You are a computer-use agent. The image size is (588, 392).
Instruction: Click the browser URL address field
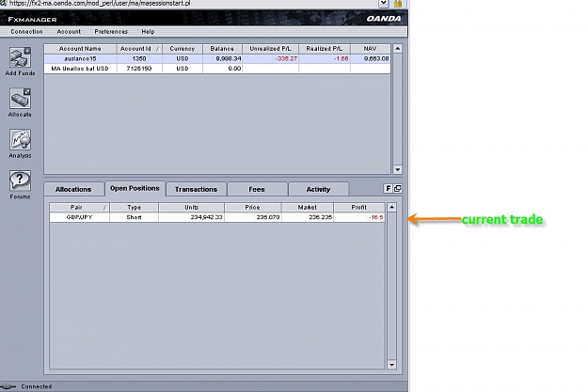[x=187, y=4]
